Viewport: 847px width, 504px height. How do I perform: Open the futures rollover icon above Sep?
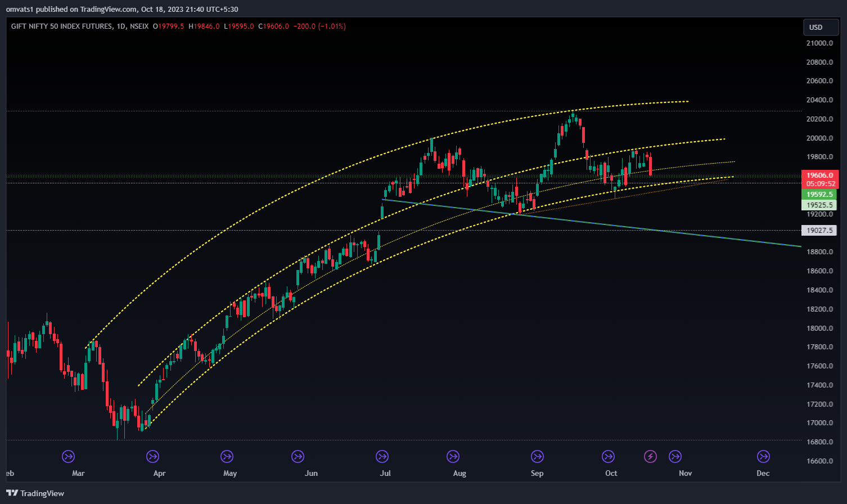point(537,456)
